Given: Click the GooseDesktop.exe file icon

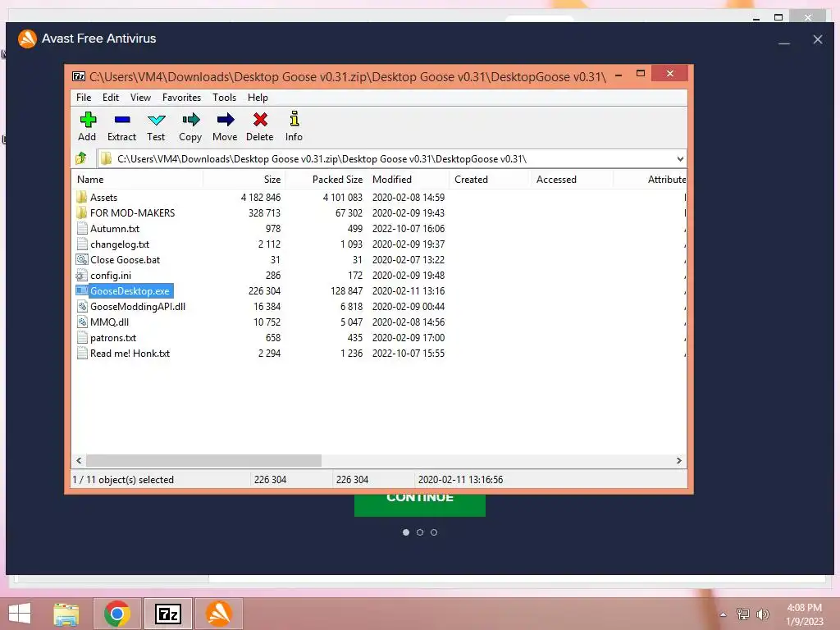Looking at the screenshot, I should coord(81,291).
